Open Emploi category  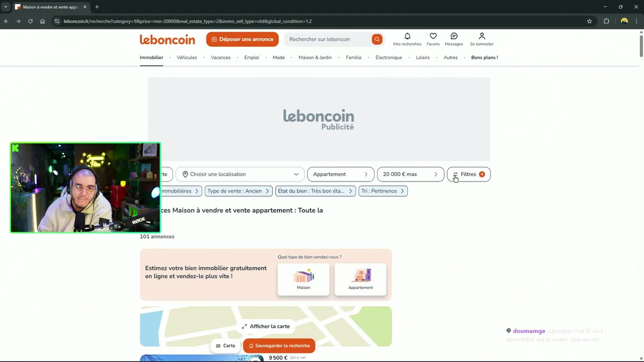pyautogui.click(x=252, y=57)
